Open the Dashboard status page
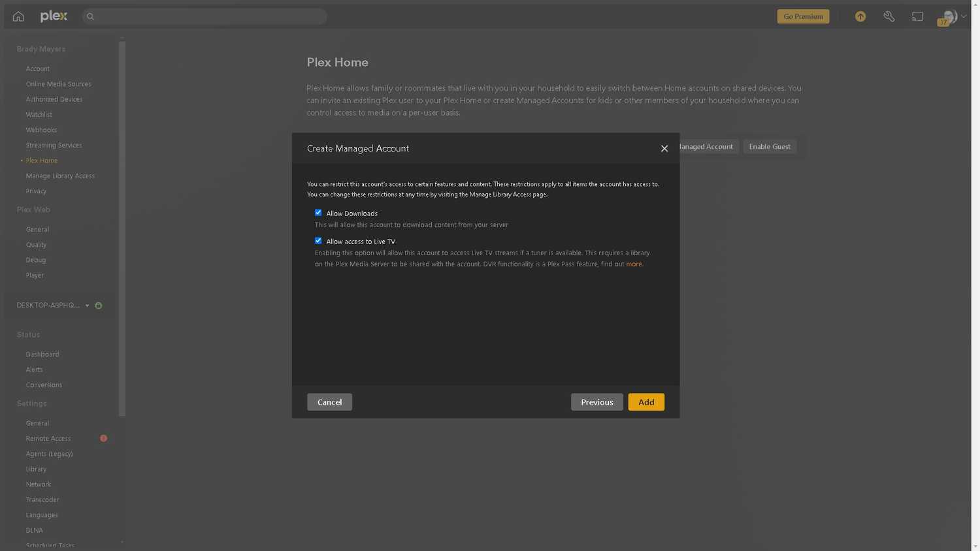This screenshot has width=980, height=551. click(42, 354)
